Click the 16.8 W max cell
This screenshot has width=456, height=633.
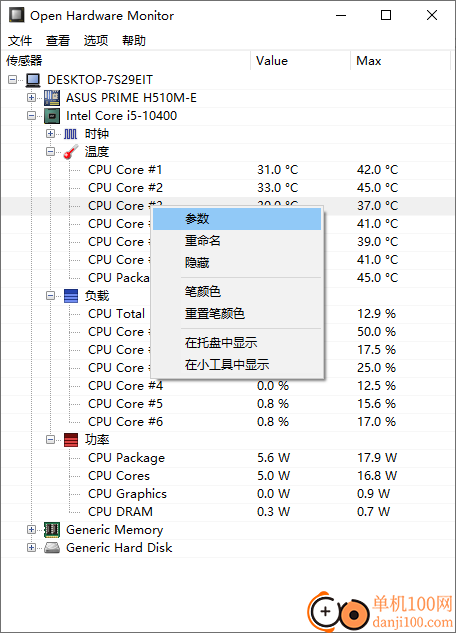(377, 476)
